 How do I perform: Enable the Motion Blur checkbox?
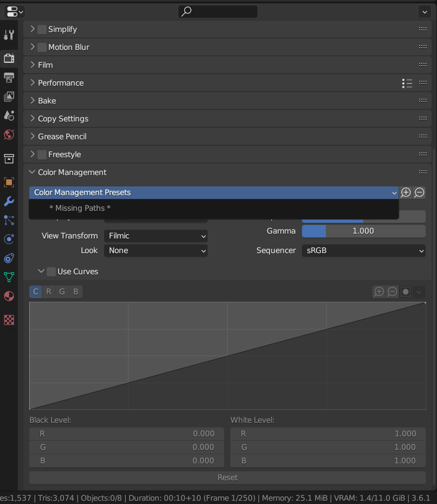coord(42,47)
